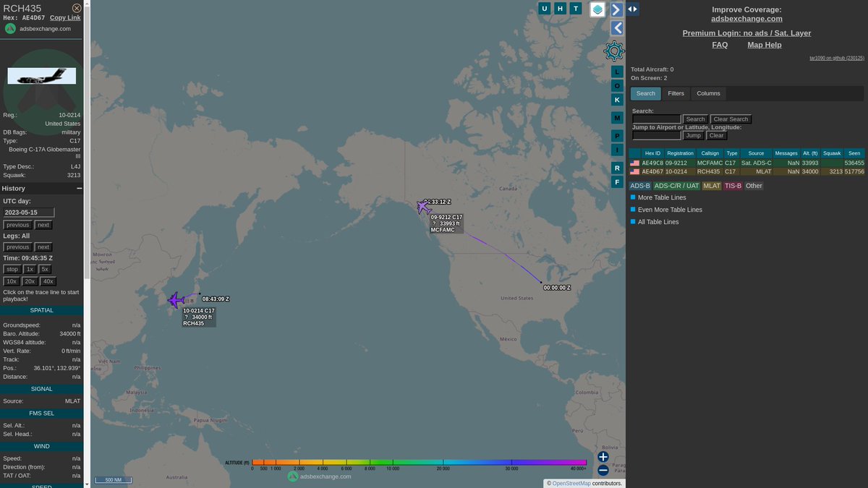Sort table by Alt. (ft) column header
Screen dimensions: 868x488
point(809,153)
